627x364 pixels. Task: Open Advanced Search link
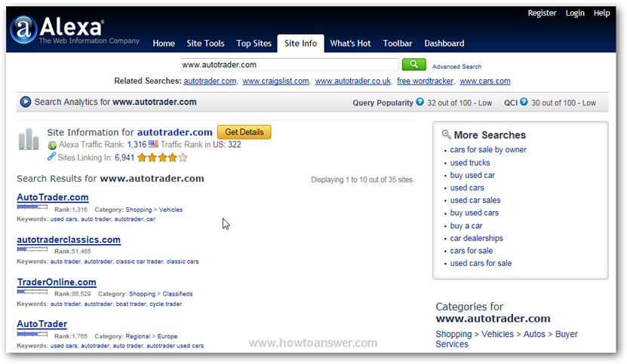456,67
